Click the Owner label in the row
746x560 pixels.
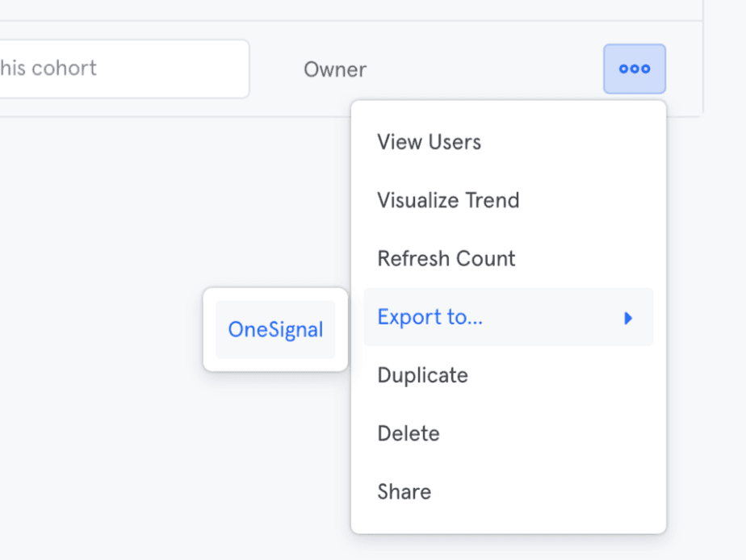tap(334, 69)
